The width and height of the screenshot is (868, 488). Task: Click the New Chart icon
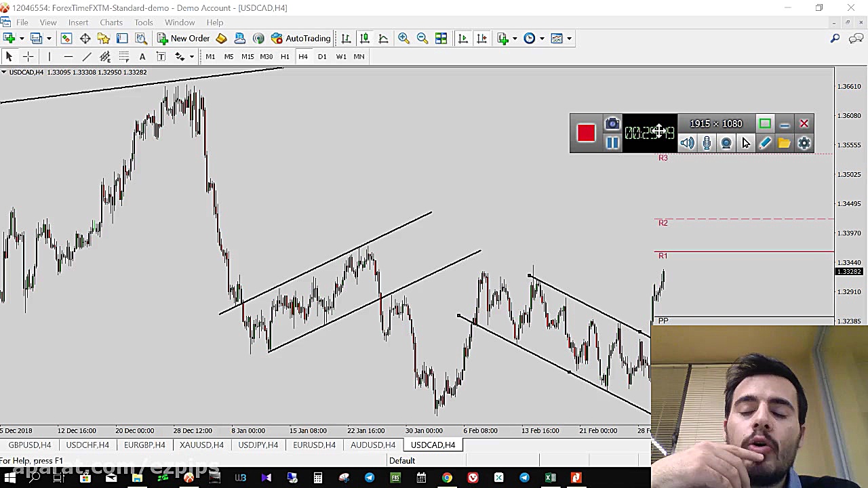(9, 39)
